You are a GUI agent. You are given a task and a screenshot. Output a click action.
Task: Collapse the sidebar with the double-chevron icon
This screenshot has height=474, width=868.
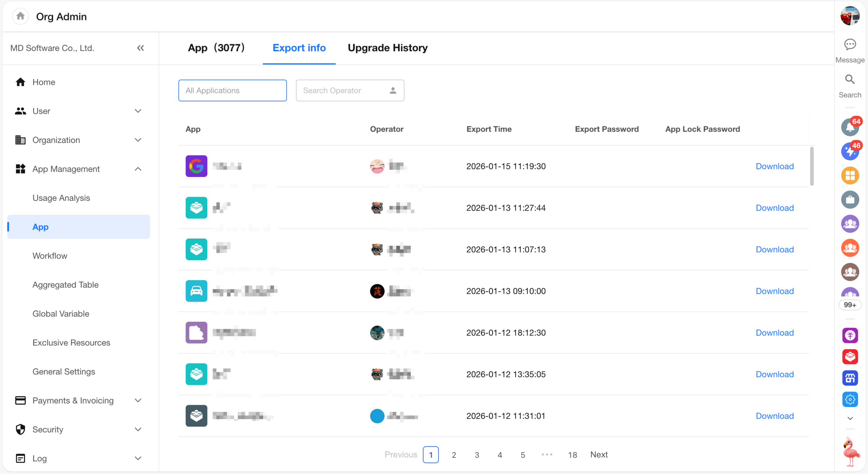[x=140, y=48]
